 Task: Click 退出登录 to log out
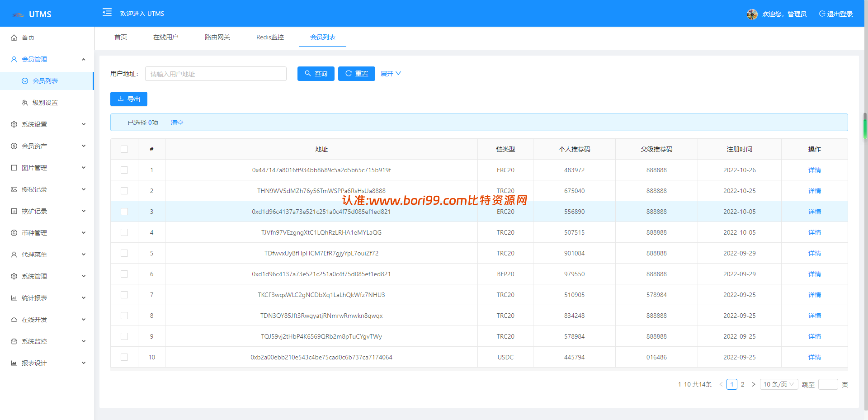coord(840,14)
